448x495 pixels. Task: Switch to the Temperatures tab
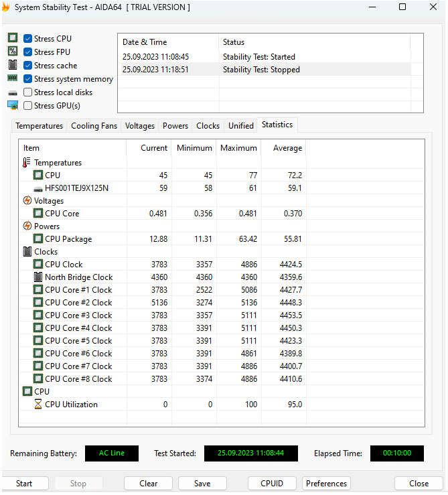(39, 126)
